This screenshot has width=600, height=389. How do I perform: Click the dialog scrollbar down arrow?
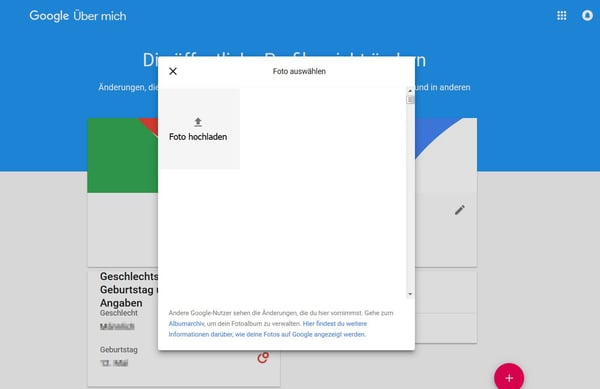point(410,294)
